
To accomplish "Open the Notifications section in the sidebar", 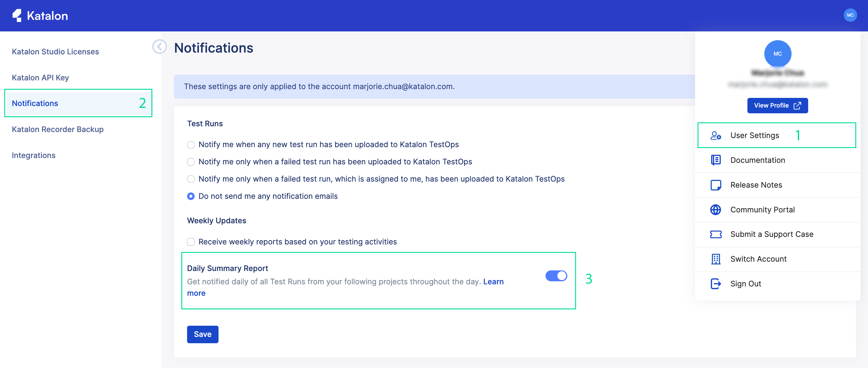I will [x=35, y=103].
